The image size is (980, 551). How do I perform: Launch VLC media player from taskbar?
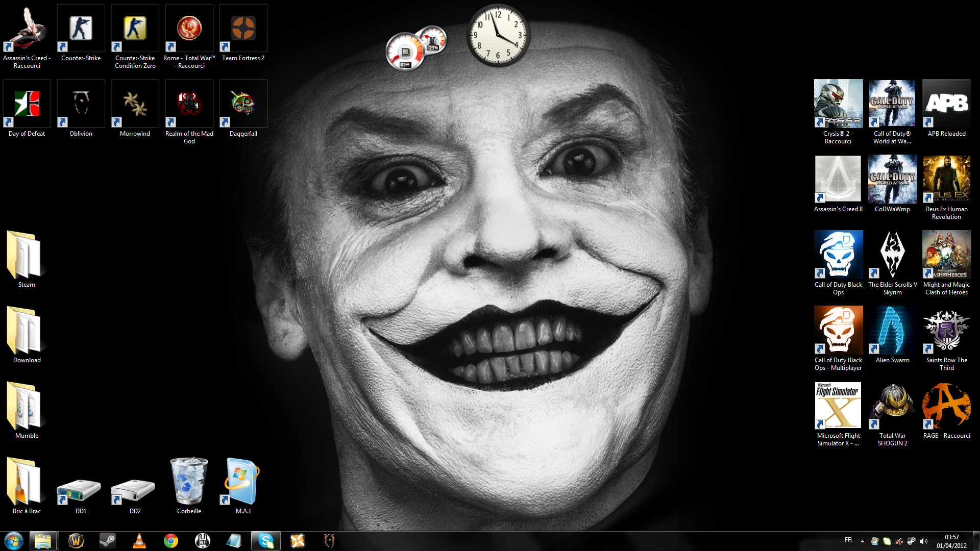point(139,541)
